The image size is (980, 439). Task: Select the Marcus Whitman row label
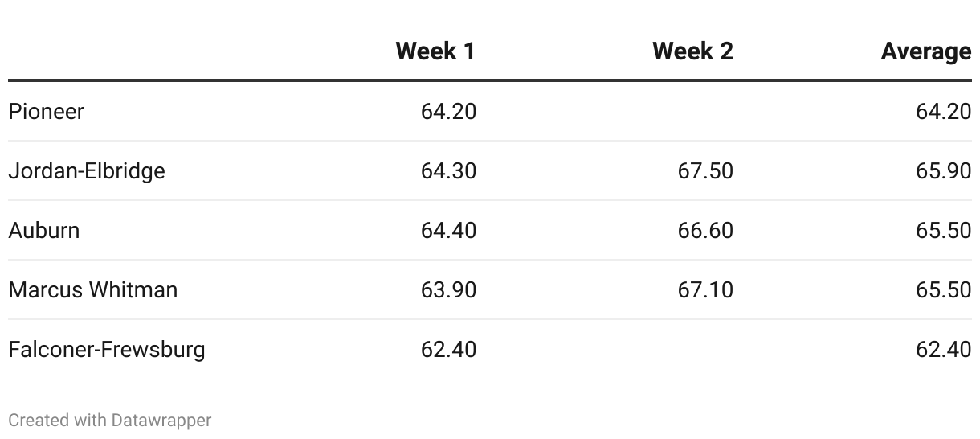point(93,289)
